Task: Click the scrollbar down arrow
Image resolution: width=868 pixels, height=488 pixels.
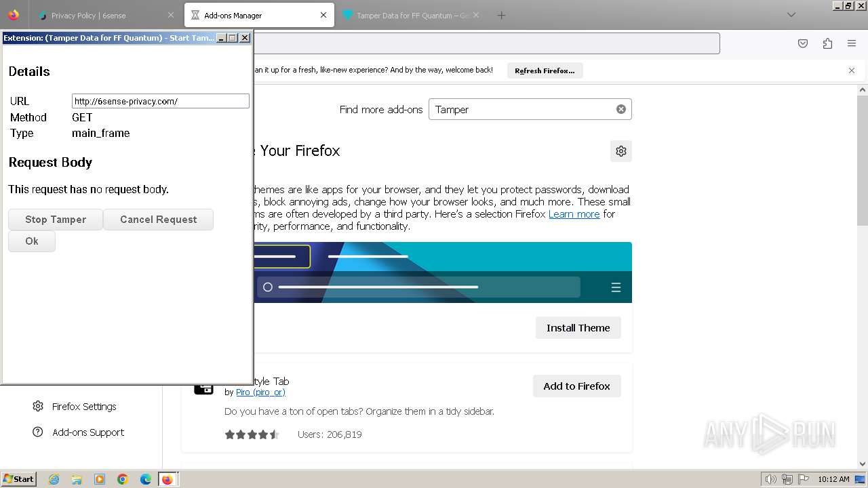Action: click(863, 464)
